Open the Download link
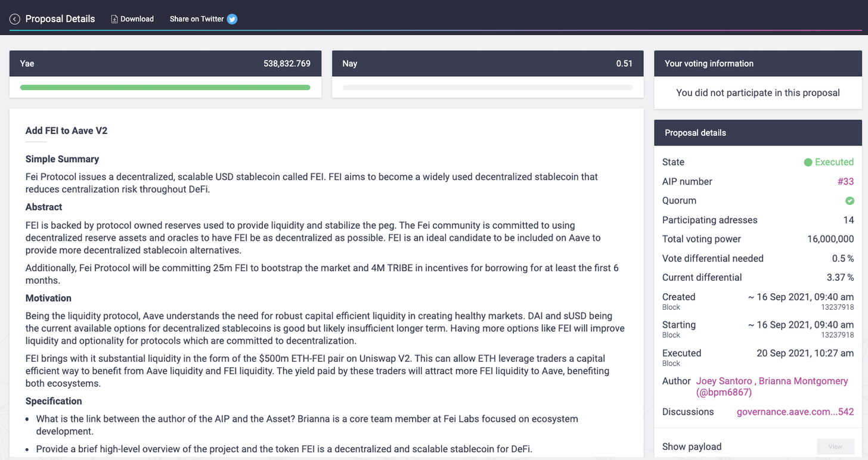The width and height of the screenshot is (868, 460). pyautogui.click(x=132, y=19)
